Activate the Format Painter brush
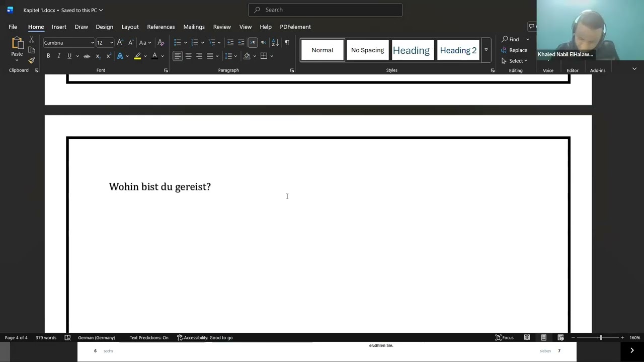Viewport: 644px width, 362px height. (31, 60)
